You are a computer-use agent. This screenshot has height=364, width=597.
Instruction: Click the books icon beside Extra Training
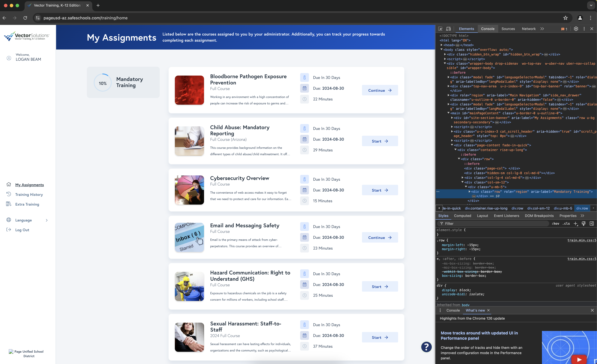click(9, 204)
